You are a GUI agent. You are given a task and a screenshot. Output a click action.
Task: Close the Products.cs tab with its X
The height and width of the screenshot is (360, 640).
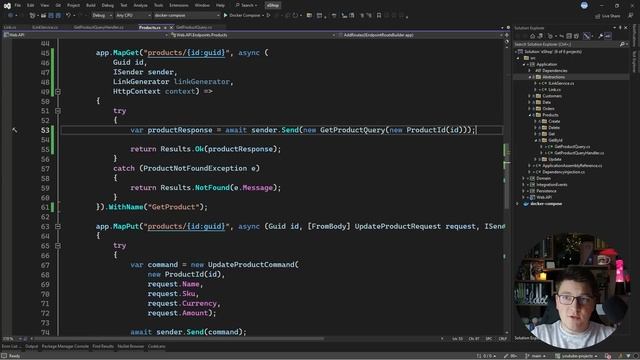(171, 27)
